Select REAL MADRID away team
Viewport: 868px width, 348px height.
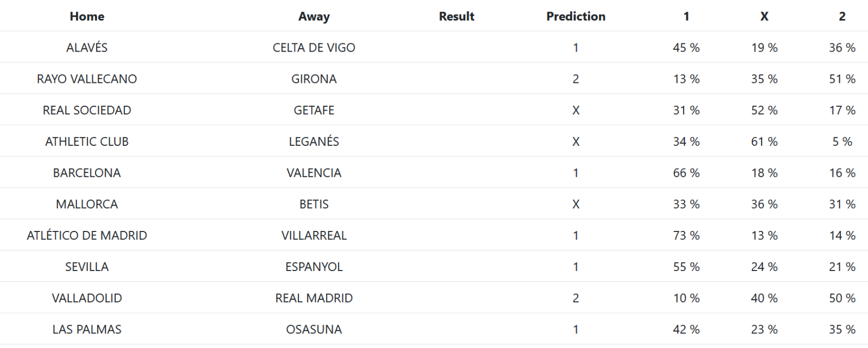click(x=314, y=298)
